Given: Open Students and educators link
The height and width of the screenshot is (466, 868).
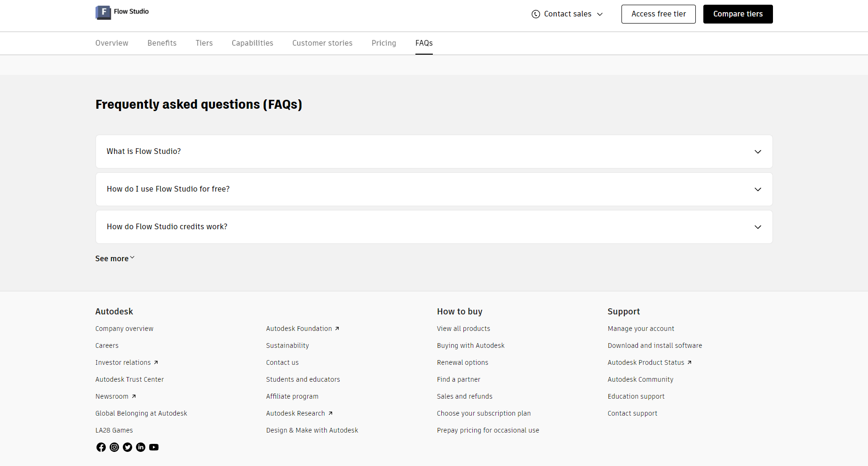Looking at the screenshot, I should 303,379.
